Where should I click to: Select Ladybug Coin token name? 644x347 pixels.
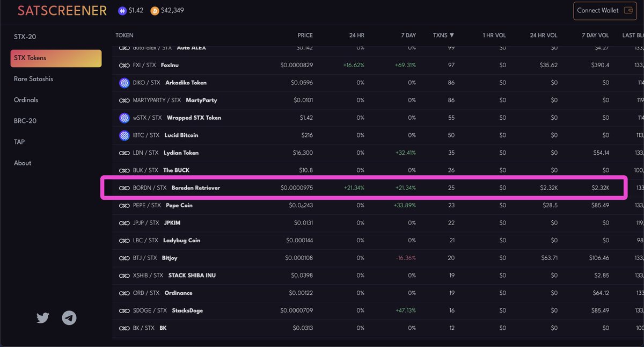(181, 241)
